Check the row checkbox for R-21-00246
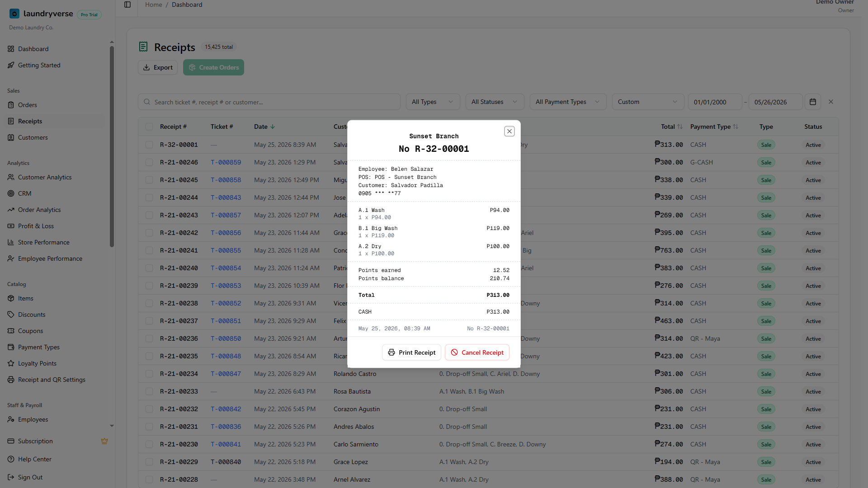 click(x=149, y=162)
